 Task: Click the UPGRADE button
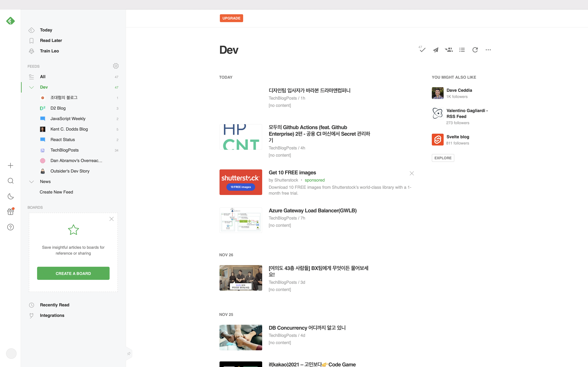[x=231, y=18]
